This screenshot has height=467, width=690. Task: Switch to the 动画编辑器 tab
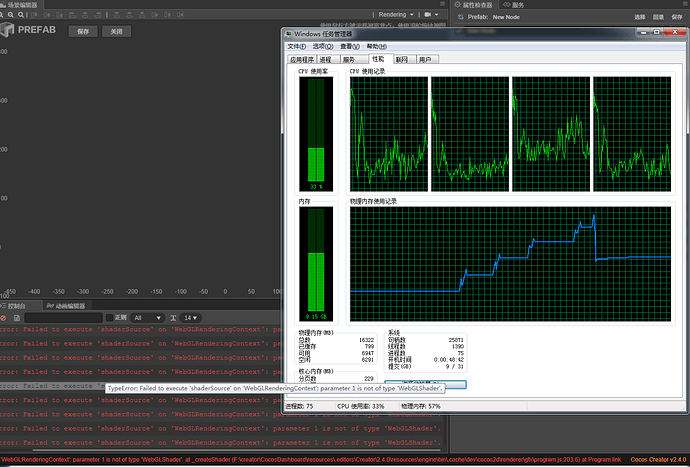point(67,306)
